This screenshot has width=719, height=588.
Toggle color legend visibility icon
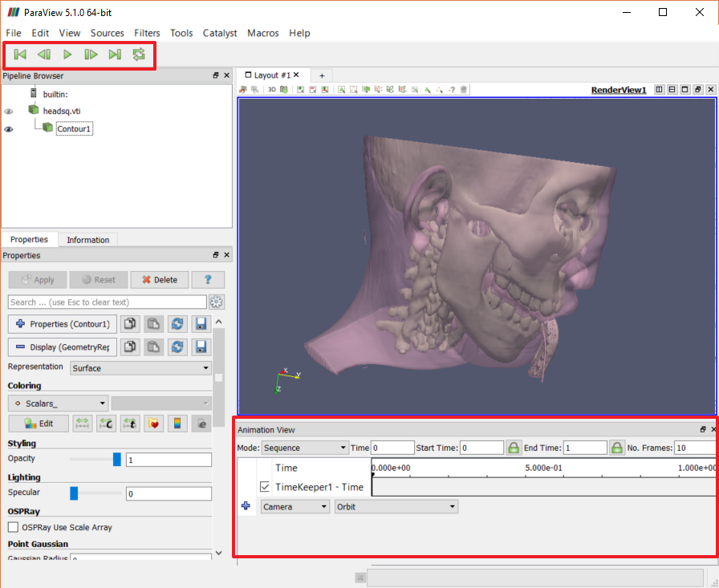tap(179, 424)
